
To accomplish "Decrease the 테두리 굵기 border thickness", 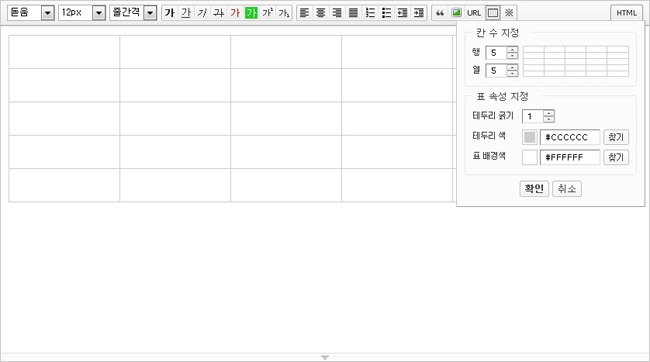I will [x=549, y=119].
